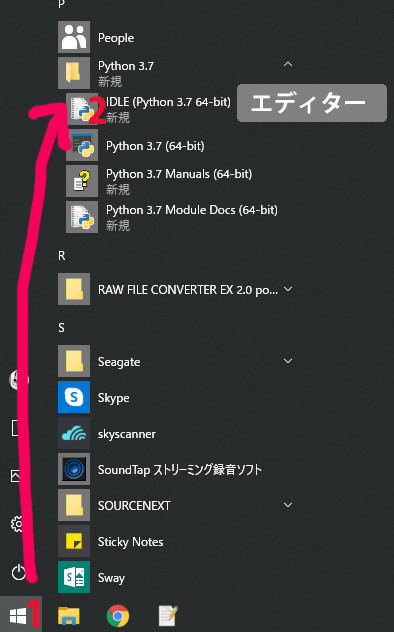Launch Skype from its icon
Screen dimensions: 394x632
click(74, 397)
